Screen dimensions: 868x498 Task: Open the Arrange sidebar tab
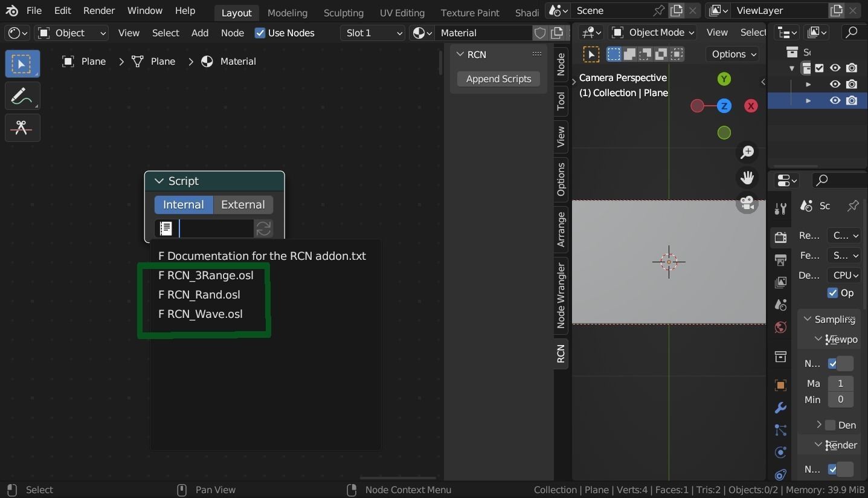pos(561,230)
